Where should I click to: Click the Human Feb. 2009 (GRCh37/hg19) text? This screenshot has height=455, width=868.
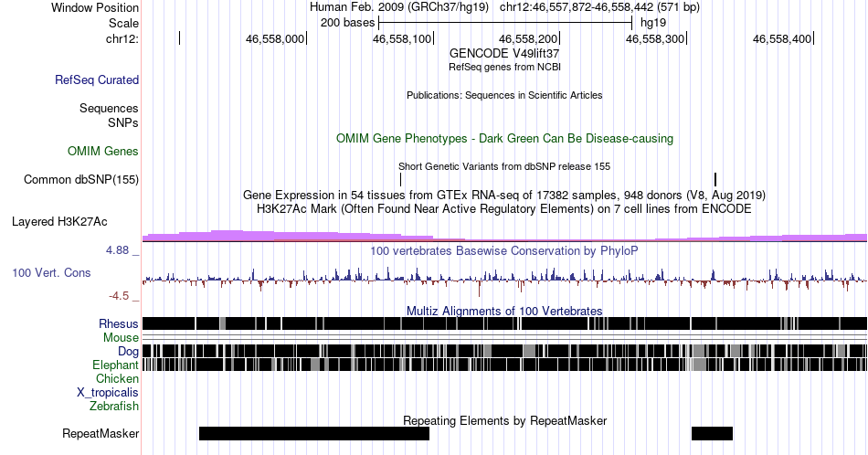[x=399, y=7]
